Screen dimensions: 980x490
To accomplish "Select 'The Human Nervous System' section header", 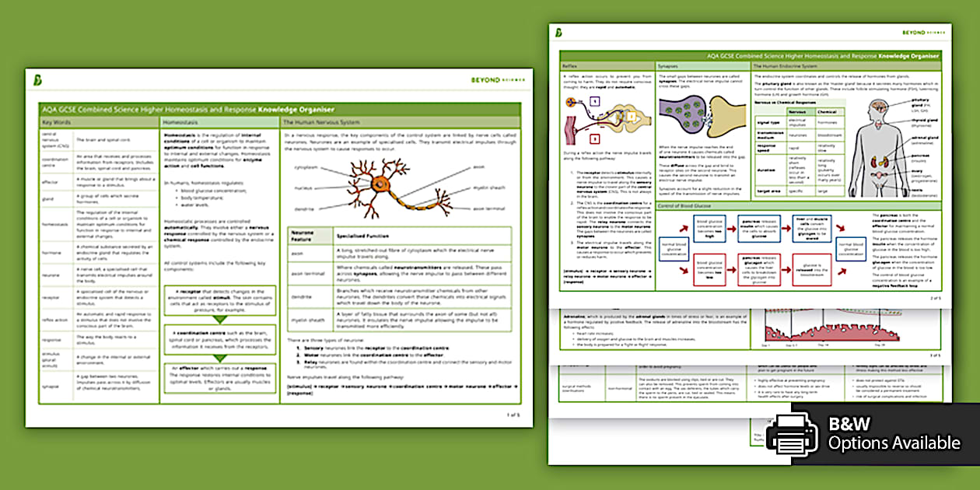I will 399,123.
